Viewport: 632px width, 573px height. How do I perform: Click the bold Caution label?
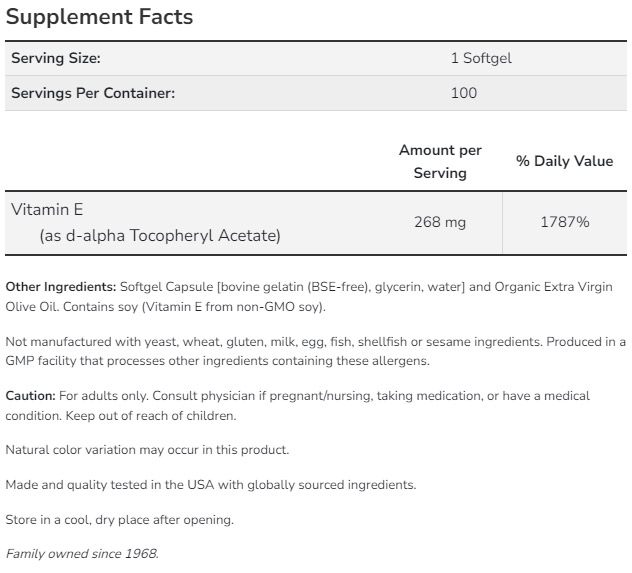click(30, 396)
